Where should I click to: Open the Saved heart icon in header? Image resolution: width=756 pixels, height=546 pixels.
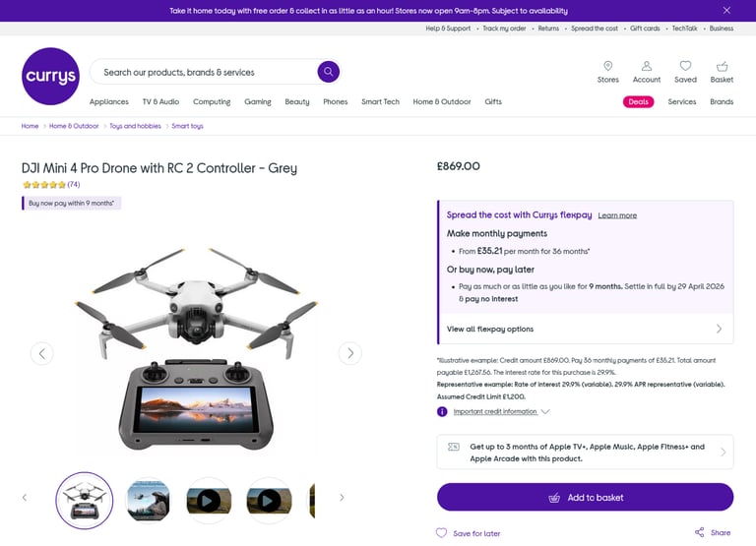coord(685,66)
